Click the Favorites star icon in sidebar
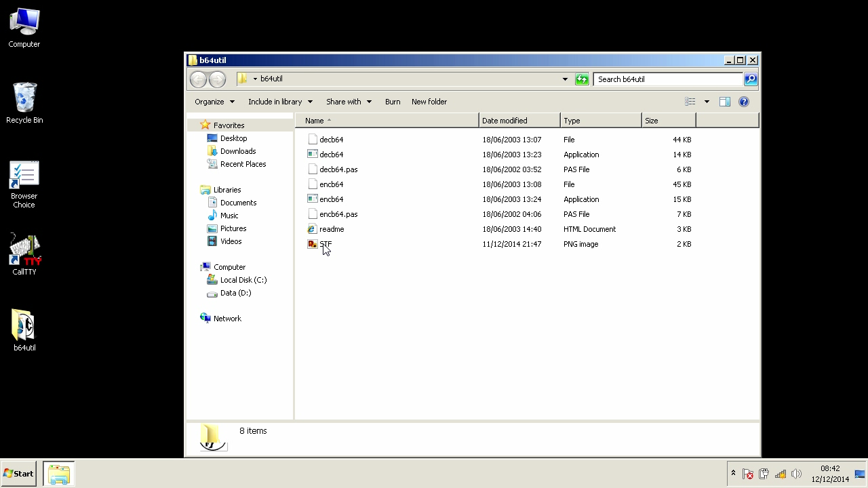 pyautogui.click(x=205, y=125)
